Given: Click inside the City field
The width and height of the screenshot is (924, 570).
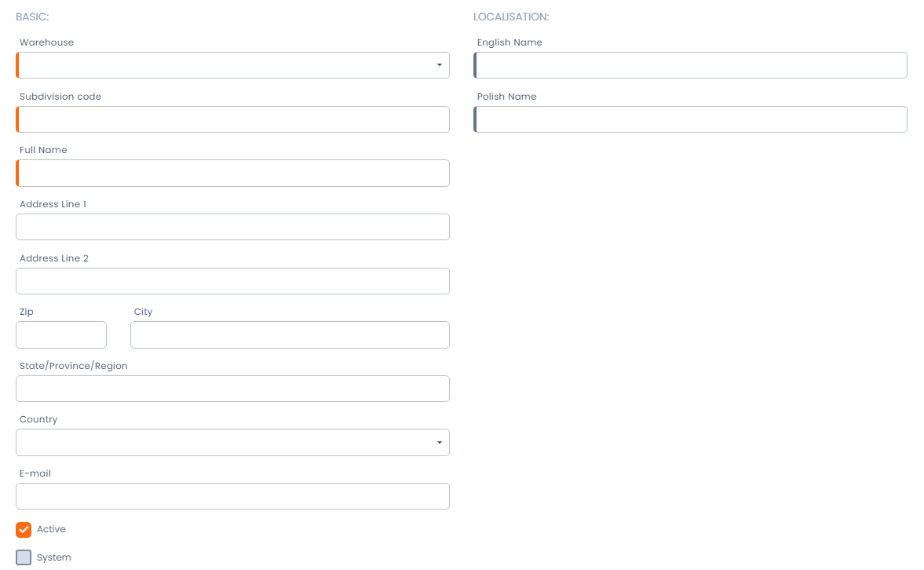Looking at the screenshot, I should 290,334.
